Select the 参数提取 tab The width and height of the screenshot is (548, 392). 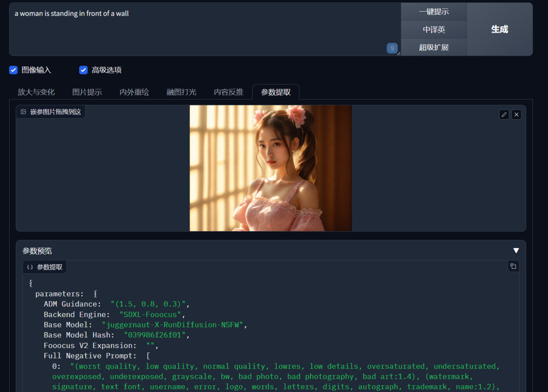click(276, 92)
